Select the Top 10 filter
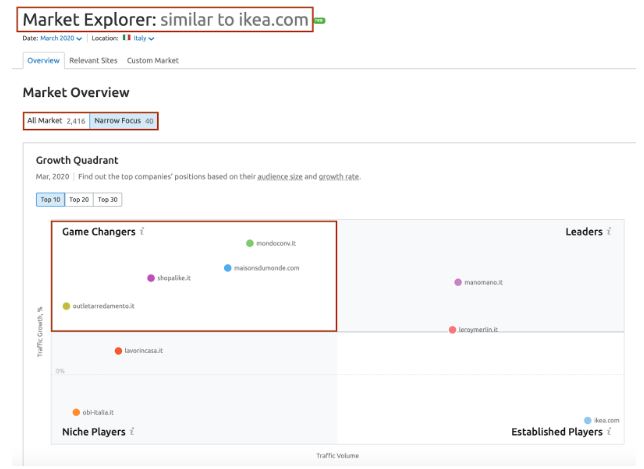644x469 pixels. [x=51, y=200]
